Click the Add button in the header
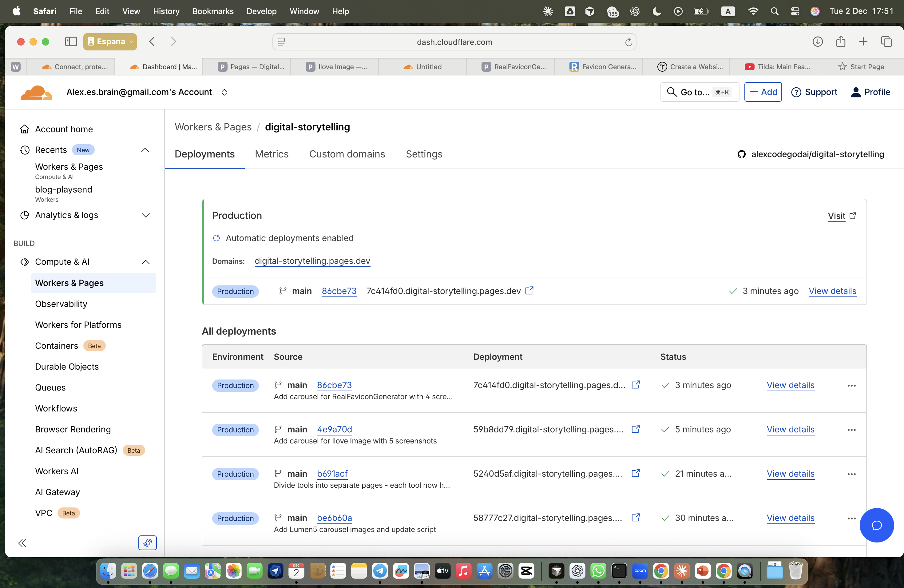The image size is (904, 588). coord(763,92)
